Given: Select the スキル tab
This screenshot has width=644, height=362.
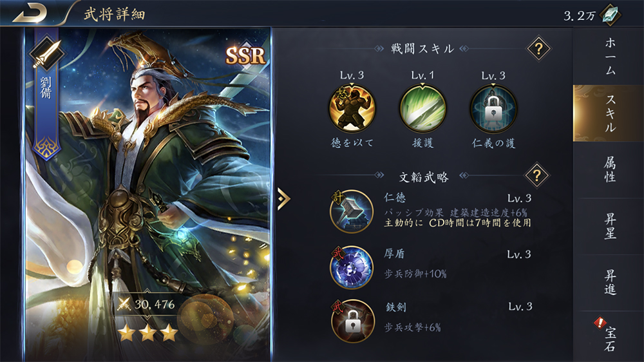Looking at the screenshot, I should (609, 113).
